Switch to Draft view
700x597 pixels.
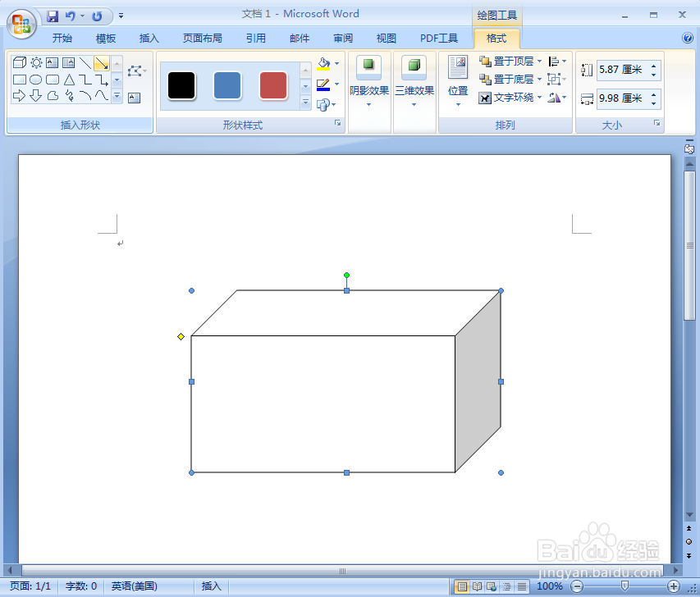coord(521,586)
